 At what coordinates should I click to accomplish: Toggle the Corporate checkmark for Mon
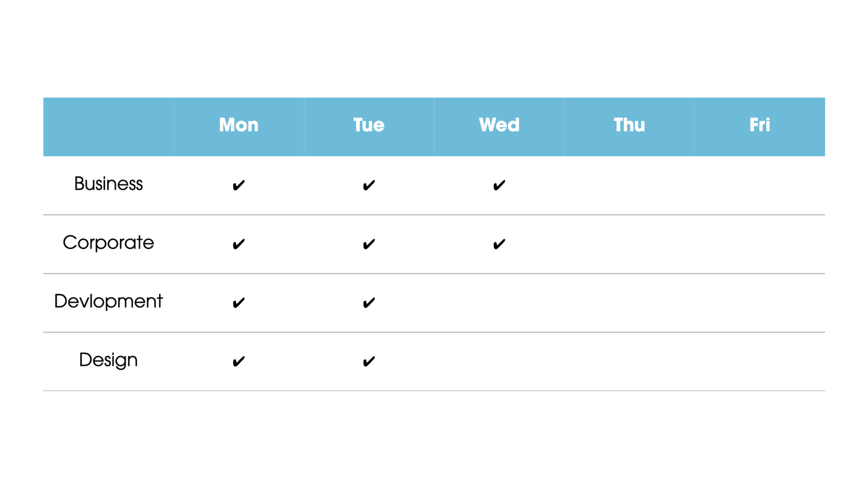click(239, 244)
